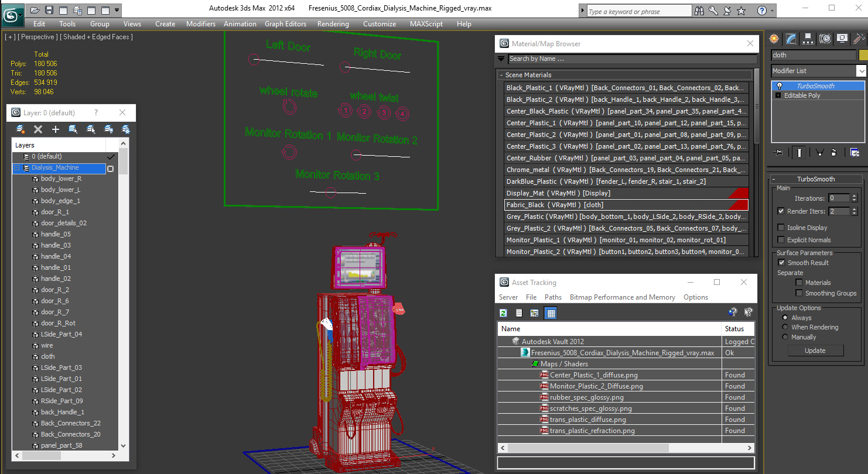Toggle Show End Result icon
868x474 pixels.
click(x=799, y=153)
